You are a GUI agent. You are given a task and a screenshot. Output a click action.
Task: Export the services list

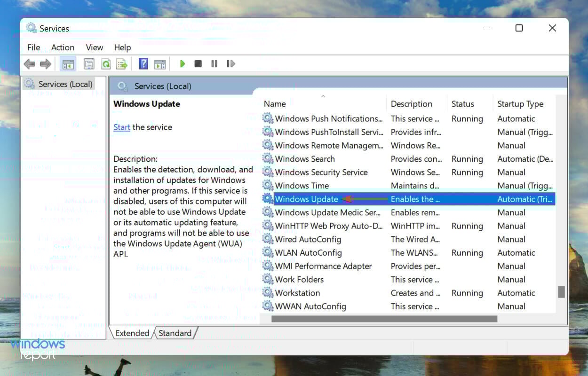[x=122, y=63]
